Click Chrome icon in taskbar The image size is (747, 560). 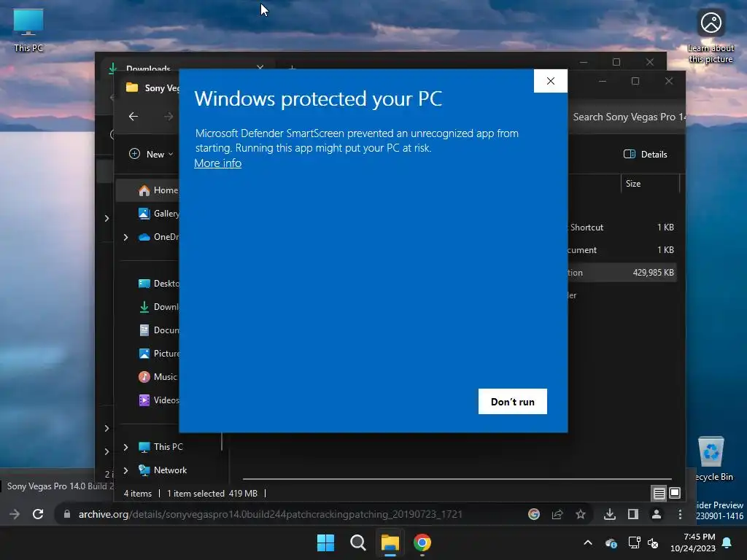coord(422,542)
